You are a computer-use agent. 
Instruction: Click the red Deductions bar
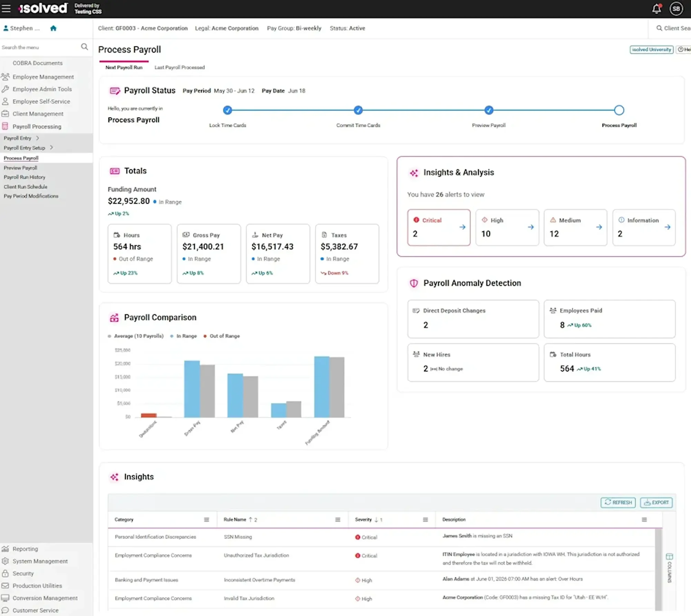(x=149, y=415)
